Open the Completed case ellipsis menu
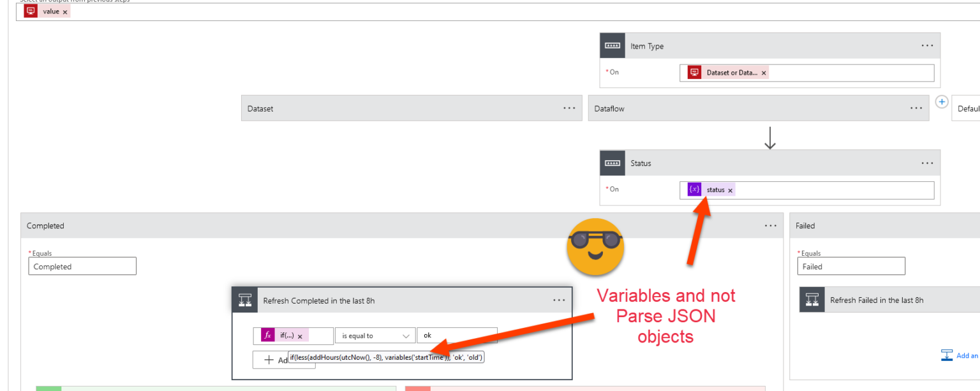The width and height of the screenshot is (980, 391). click(x=770, y=225)
